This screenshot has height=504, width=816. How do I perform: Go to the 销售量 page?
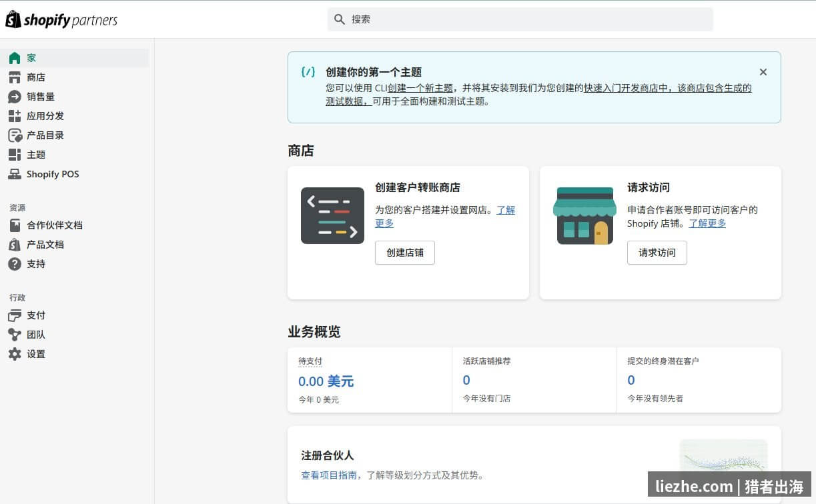click(x=75, y=97)
